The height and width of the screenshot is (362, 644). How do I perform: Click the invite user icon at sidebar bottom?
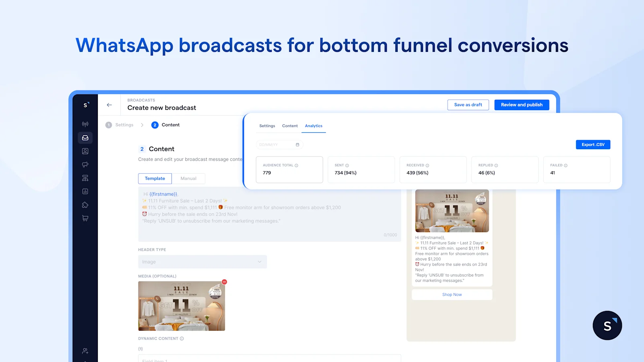[85, 351]
